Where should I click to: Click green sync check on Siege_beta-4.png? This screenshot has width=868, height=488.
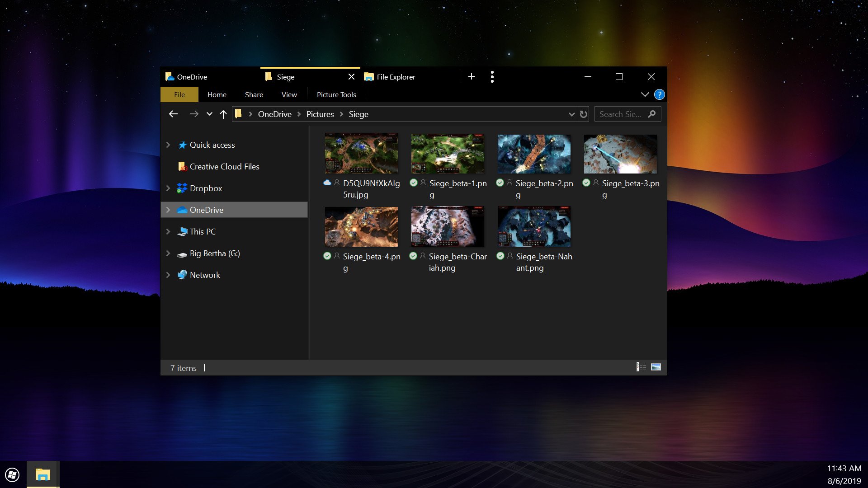pyautogui.click(x=327, y=256)
